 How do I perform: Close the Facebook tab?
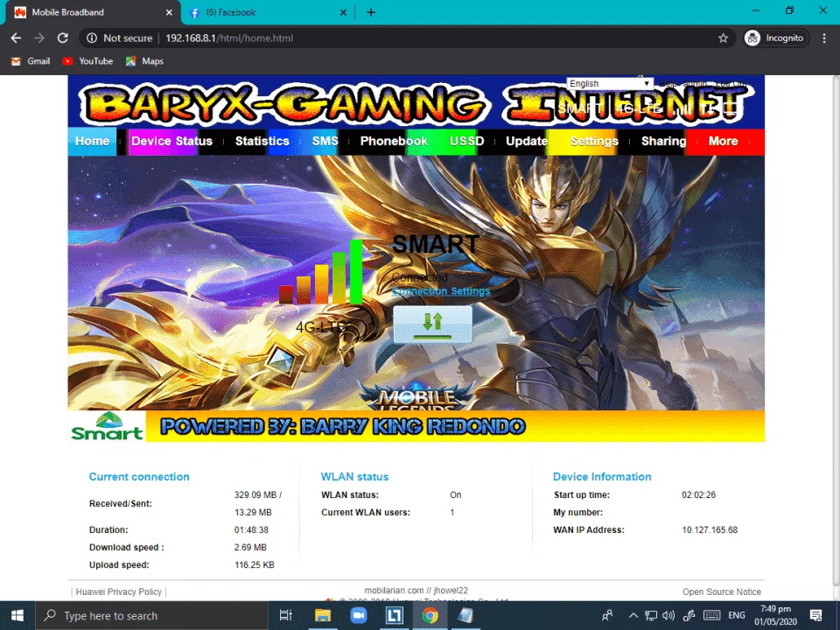click(343, 12)
